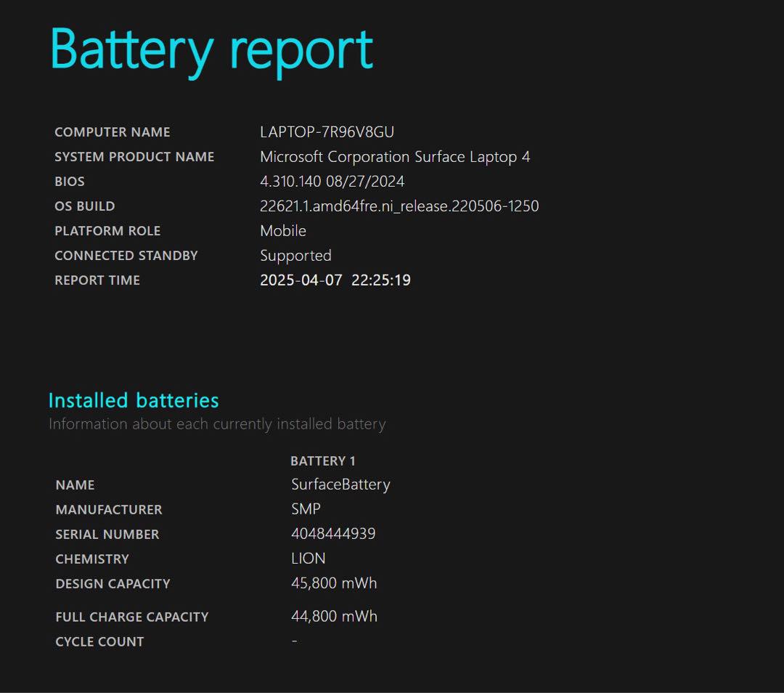Select the FULL CHARGE CAPACITY label
The width and height of the screenshot is (784, 693).
(132, 617)
